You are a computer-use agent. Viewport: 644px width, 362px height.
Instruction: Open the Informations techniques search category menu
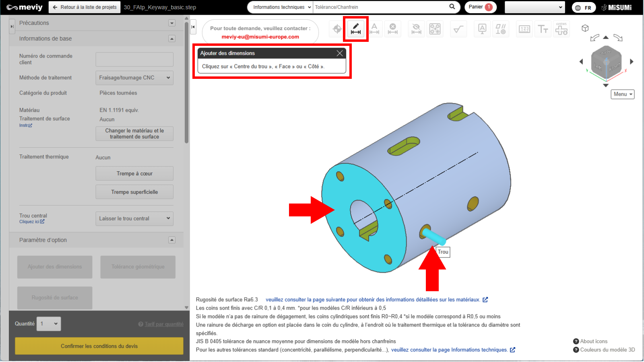[280, 7]
